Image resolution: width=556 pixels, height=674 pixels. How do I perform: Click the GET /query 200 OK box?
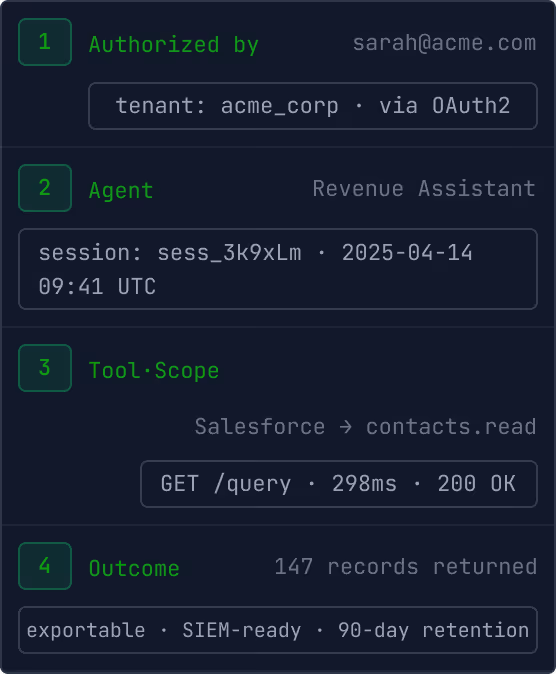(x=339, y=484)
